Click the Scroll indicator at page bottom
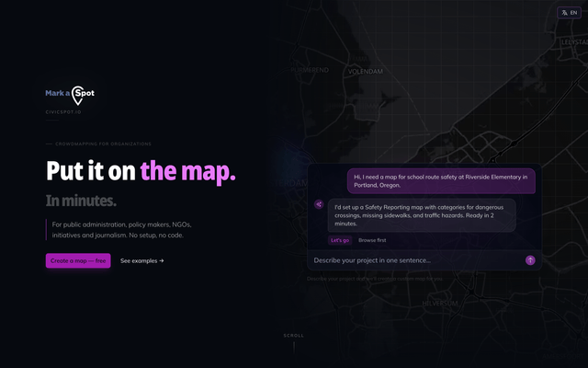The image size is (588, 368). coord(294,342)
